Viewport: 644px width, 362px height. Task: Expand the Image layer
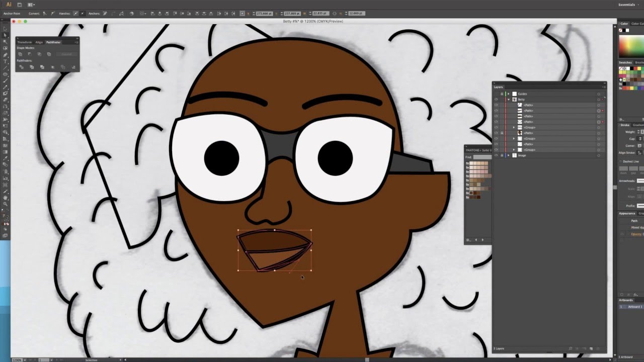point(508,155)
